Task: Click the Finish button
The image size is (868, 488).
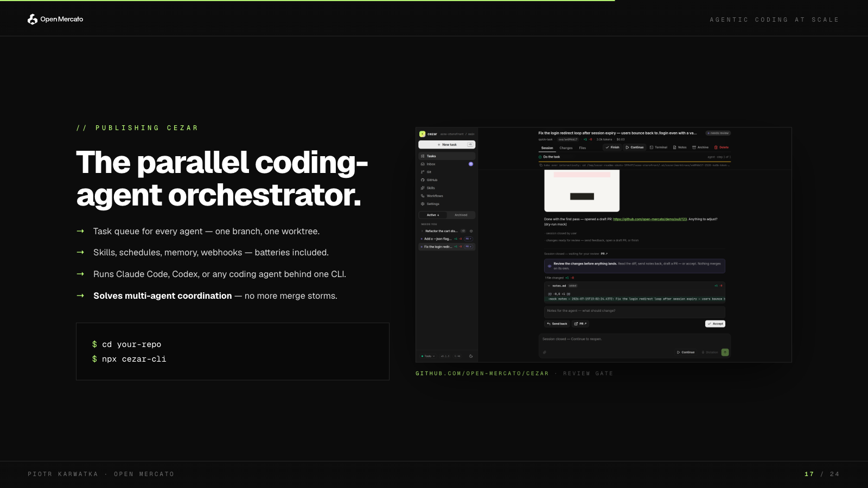Action: 612,147
